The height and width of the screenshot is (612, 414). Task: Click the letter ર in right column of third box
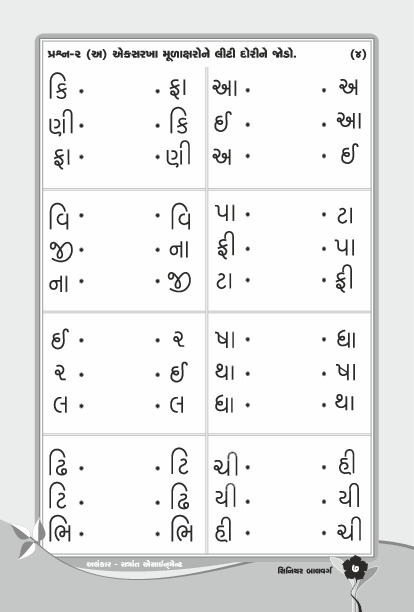point(178,340)
